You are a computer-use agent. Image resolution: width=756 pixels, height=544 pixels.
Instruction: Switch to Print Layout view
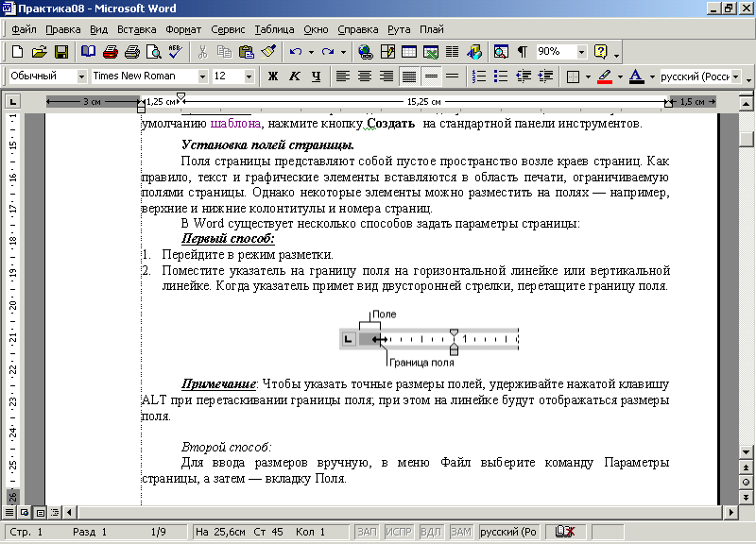pos(40,512)
